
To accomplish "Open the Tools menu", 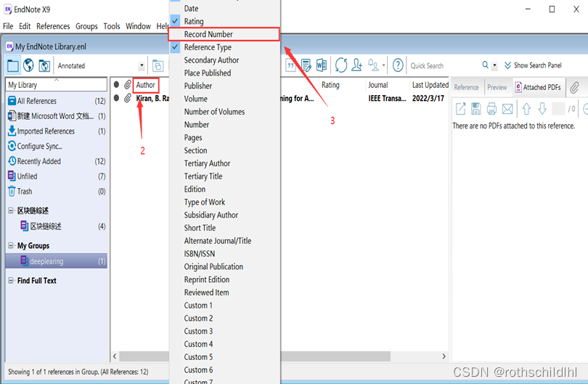I will coord(112,26).
